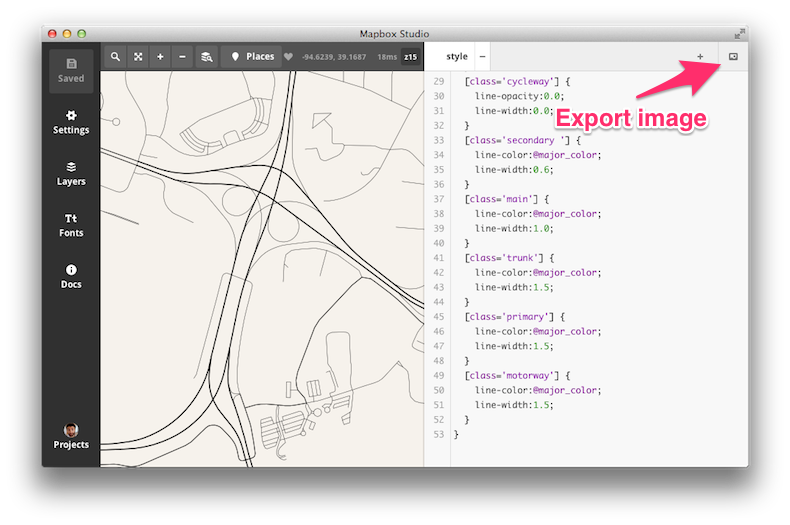Open the Settings panel
The width and height of the screenshot is (790, 525).
click(x=71, y=122)
